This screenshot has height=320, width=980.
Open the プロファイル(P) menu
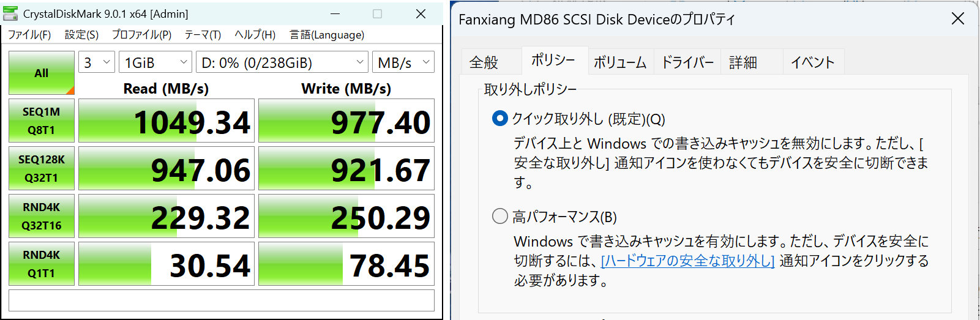pos(141,35)
